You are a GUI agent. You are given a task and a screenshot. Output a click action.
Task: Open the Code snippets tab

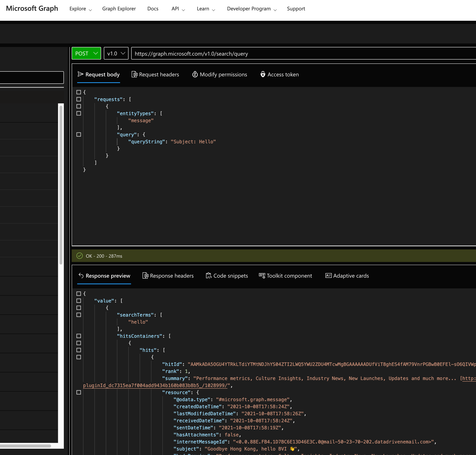[x=227, y=276]
